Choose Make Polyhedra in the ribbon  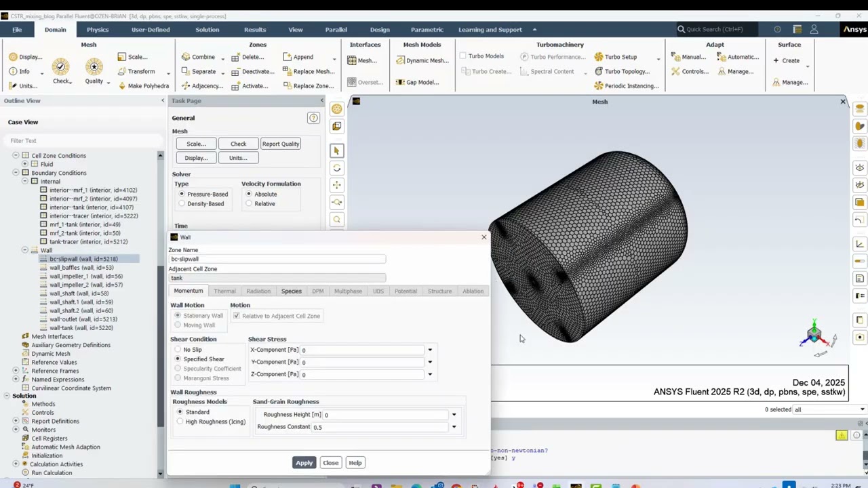point(143,86)
